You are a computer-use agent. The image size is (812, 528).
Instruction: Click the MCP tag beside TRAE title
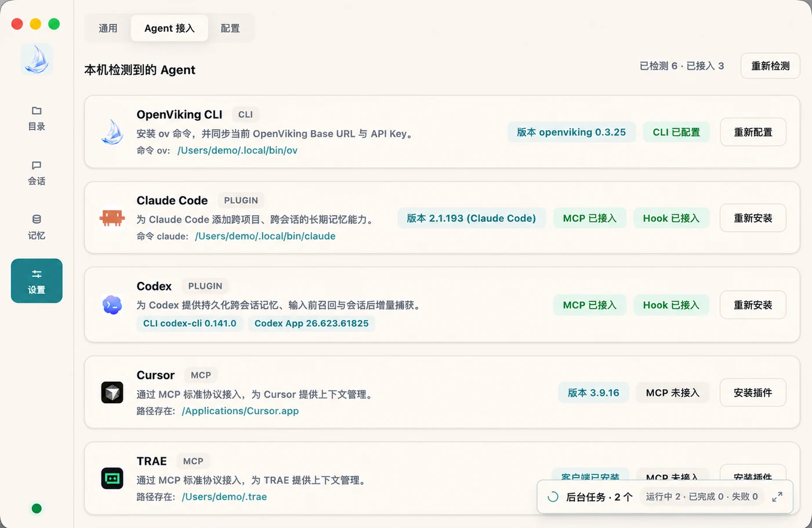(x=193, y=461)
